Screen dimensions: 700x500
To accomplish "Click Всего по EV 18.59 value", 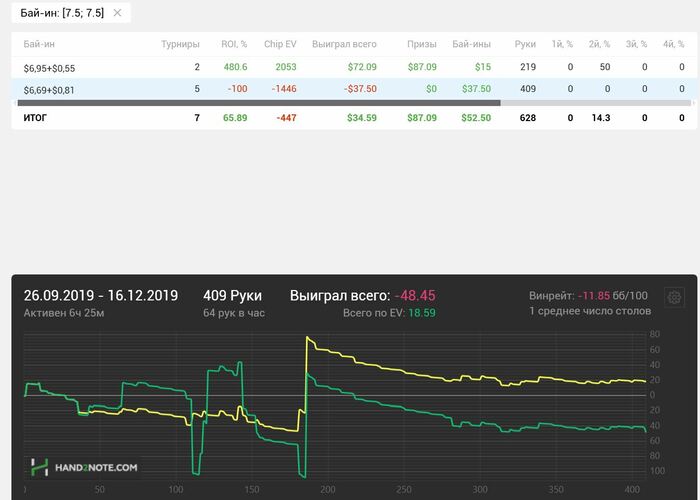I will 422,313.
